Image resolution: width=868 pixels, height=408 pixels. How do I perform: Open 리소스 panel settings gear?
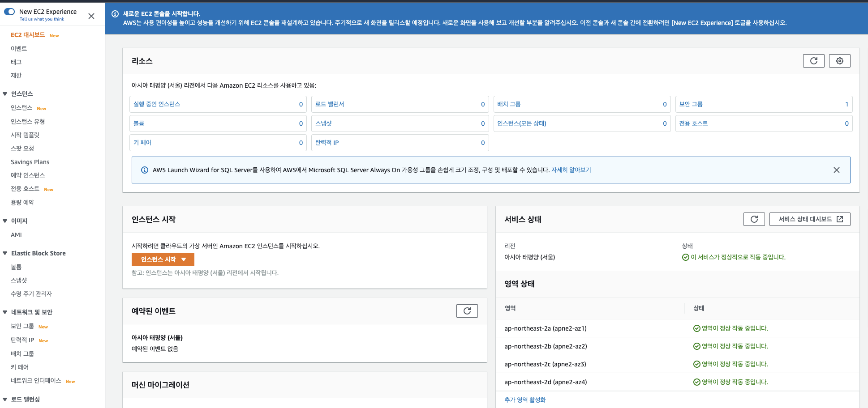point(839,61)
